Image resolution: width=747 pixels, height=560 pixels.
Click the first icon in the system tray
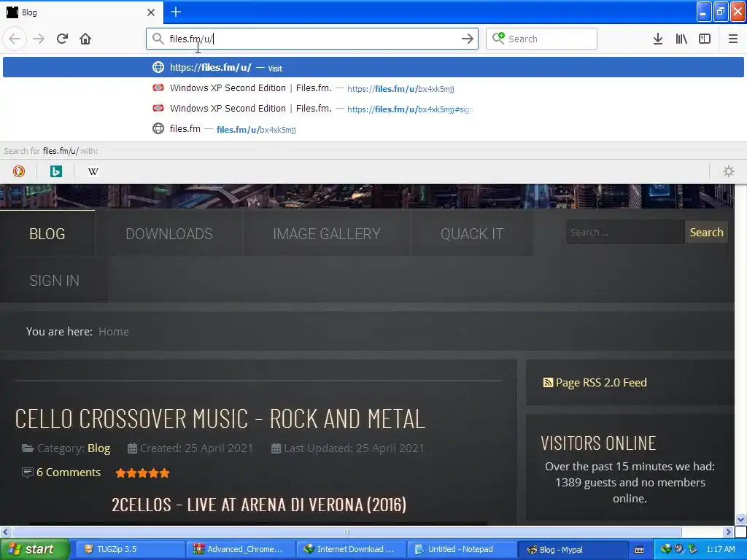tap(666, 549)
